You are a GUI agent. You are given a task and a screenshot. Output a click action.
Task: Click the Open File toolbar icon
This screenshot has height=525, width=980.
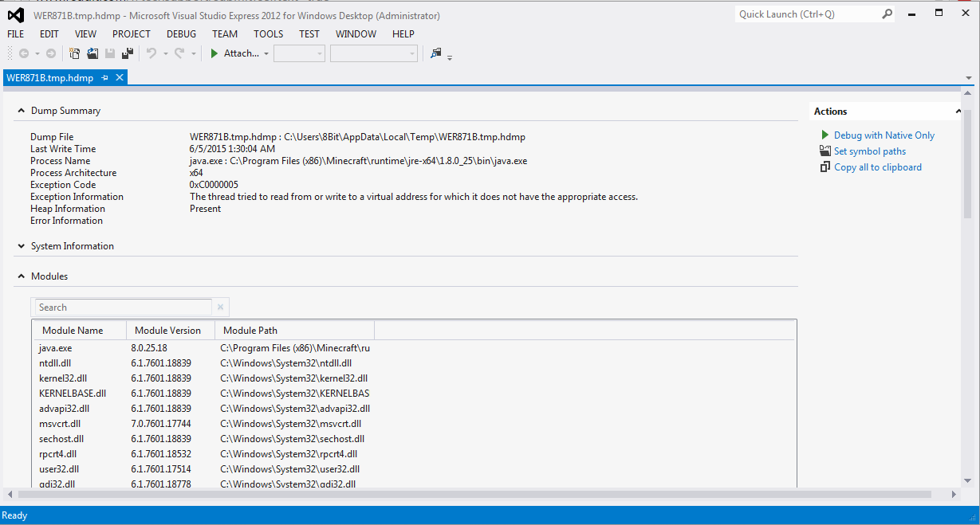click(x=92, y=53)
